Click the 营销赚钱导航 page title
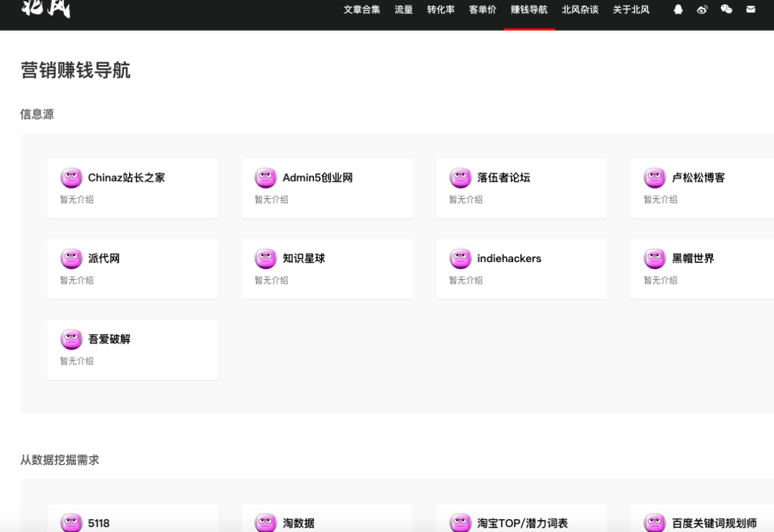 75,70
